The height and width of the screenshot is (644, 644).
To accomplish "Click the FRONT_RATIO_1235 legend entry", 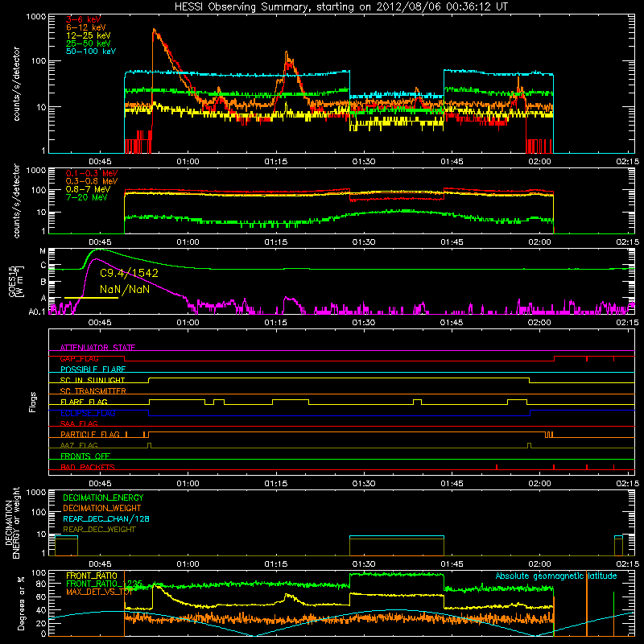I will 104,584.
